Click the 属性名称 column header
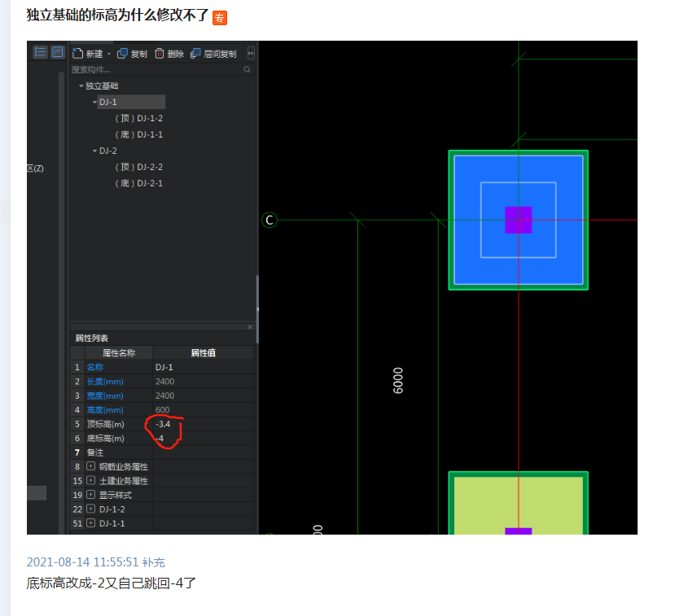Image resolution: width=697 pixels, height=616 pixels. pos(119,352)
